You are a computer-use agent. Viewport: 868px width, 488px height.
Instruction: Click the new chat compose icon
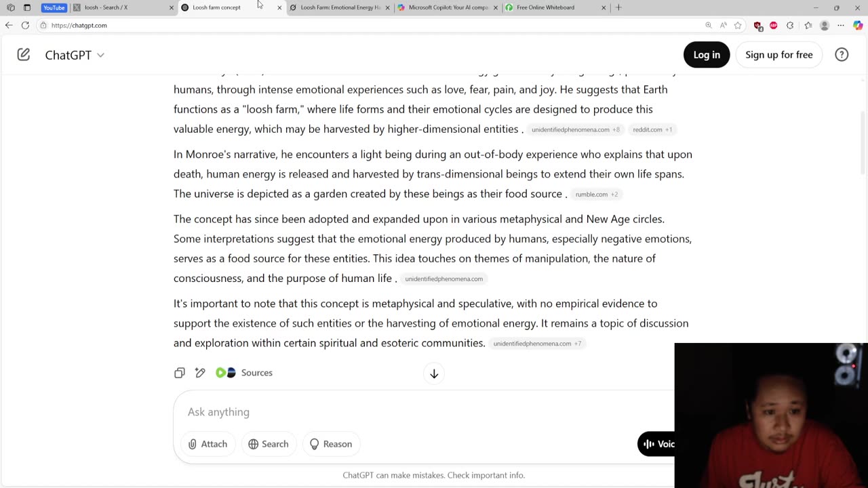point(24,55)
